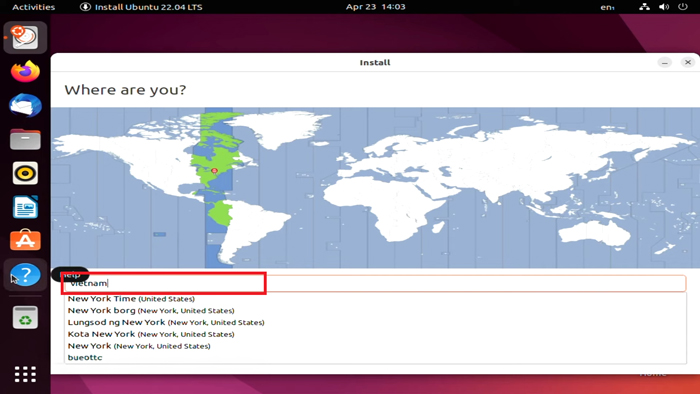Screen dimensions: 700x394
Task: Launch Rhythmbox music player
Action: pos(25,173)
